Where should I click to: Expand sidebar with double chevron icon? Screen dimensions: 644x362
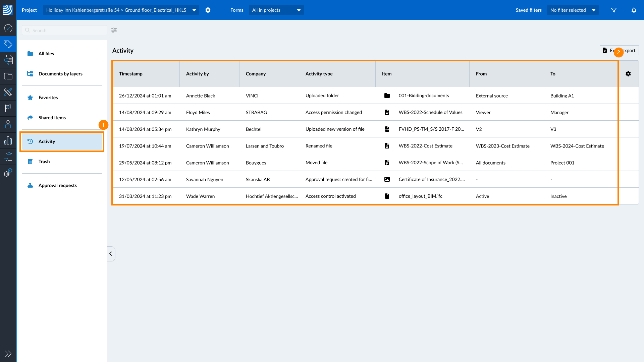click(x=8, y=354)
